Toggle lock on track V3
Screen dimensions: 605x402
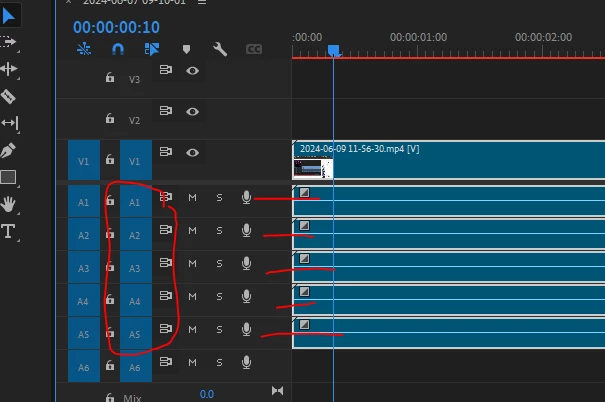coord(110,78)
